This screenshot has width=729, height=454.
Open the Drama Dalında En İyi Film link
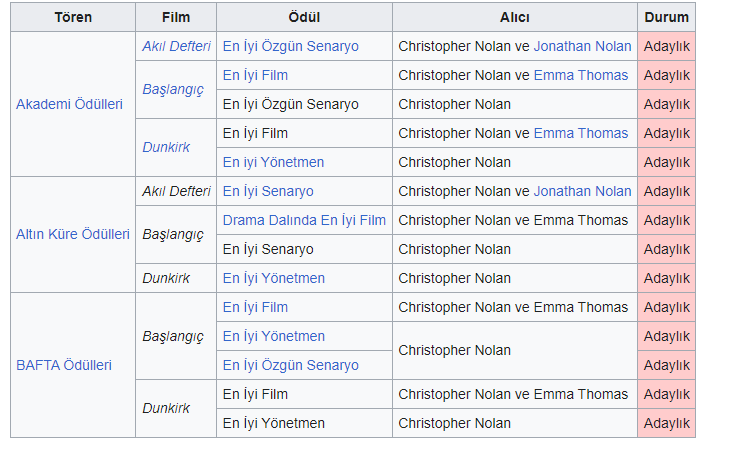304,220
